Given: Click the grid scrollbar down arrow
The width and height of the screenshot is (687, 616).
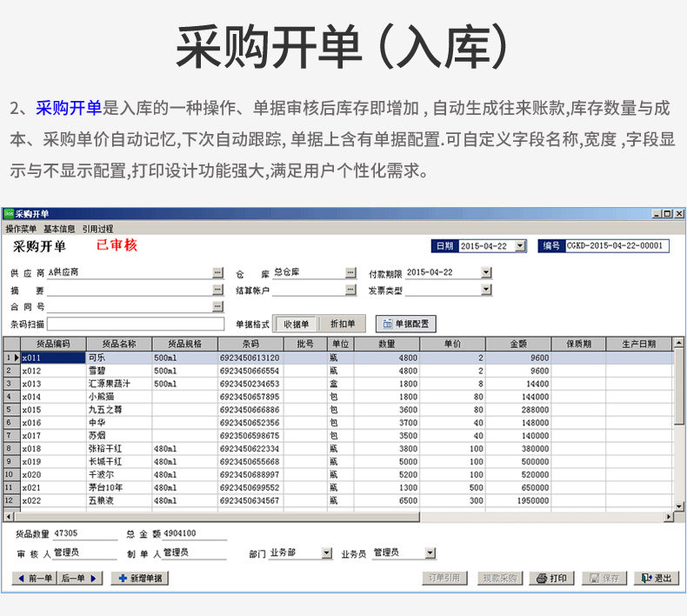Looking at the screenshot, I should pos(678,506).
